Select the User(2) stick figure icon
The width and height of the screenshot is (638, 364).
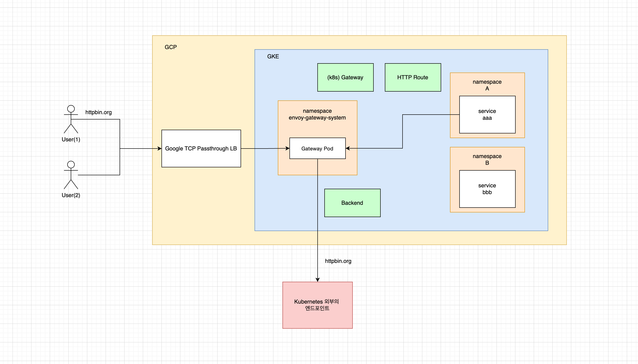(x=71, y=175)
